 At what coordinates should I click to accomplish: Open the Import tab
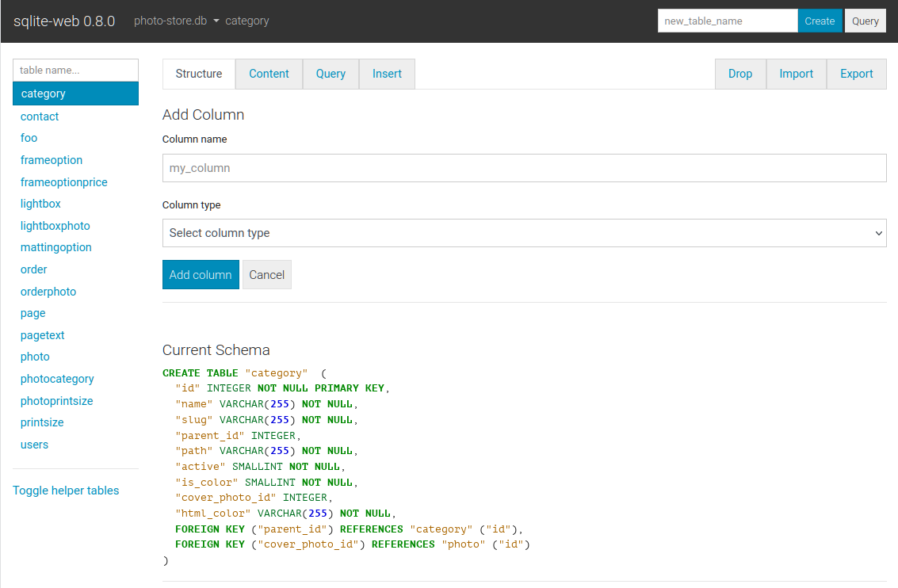coord(796,74)
